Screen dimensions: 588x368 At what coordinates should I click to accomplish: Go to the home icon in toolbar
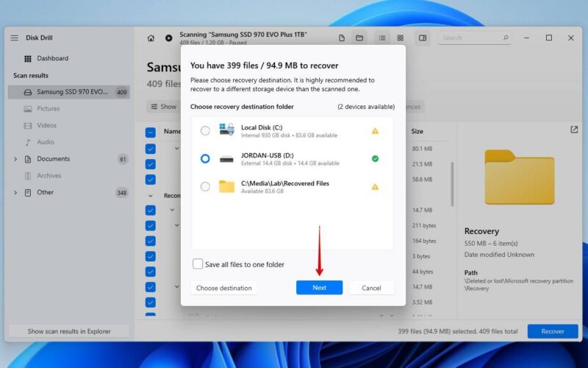click(x=151, y=38)
